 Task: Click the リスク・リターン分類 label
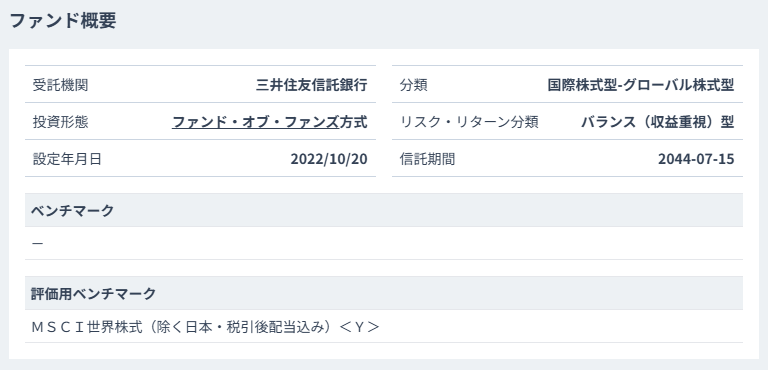pyautogui.click(x=469, y=122)
